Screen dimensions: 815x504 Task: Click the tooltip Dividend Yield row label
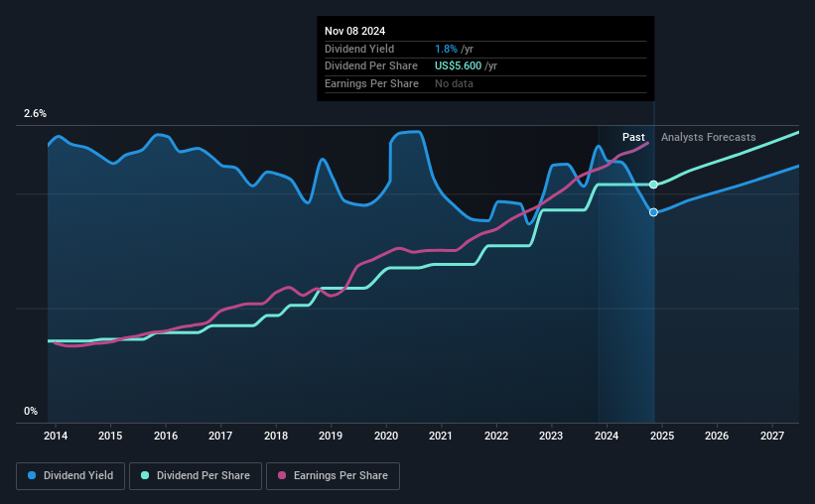359,49
